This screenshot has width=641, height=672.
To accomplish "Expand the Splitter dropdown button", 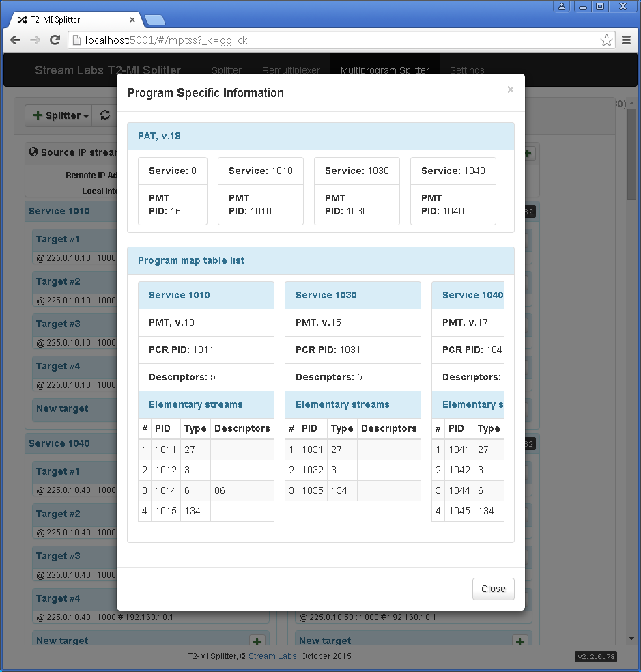I will click(x=61, y=115).
